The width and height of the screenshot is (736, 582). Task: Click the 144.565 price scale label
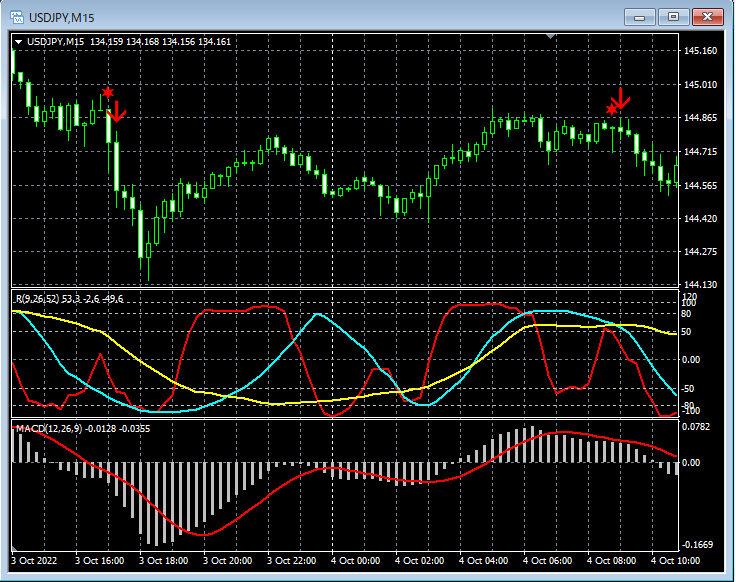pos(700,185)
